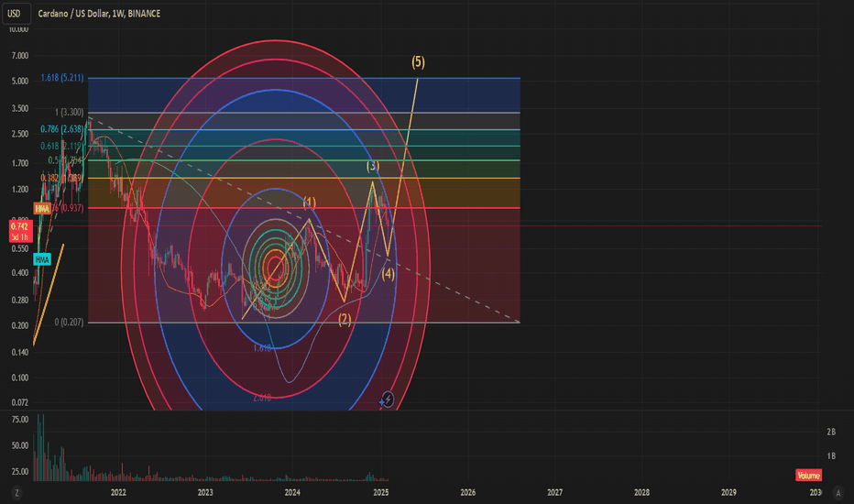Click the red Volume label

808,476
